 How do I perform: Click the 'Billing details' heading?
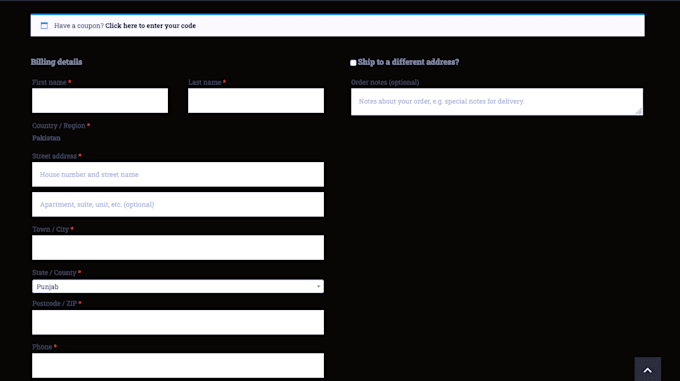coord(56,62)
